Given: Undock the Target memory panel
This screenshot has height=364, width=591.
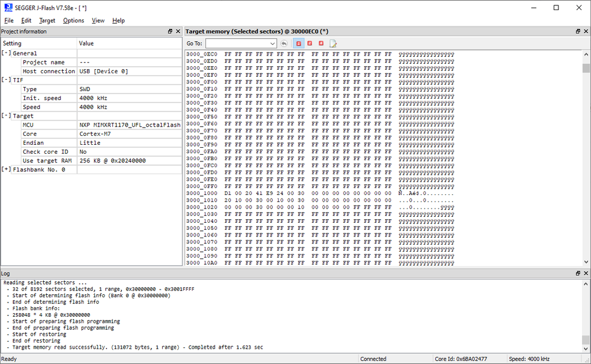Looking at the screenshot, I should click(x=578, y=32).
